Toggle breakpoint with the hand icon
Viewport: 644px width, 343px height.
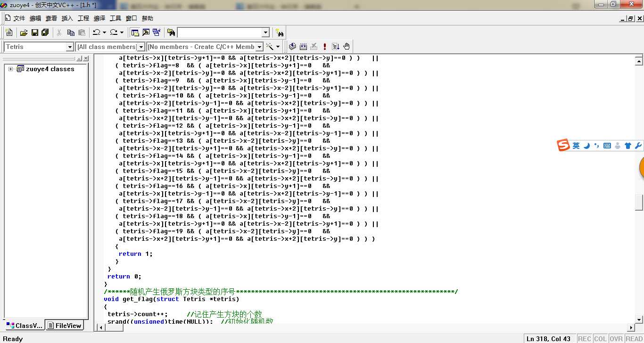347,47
